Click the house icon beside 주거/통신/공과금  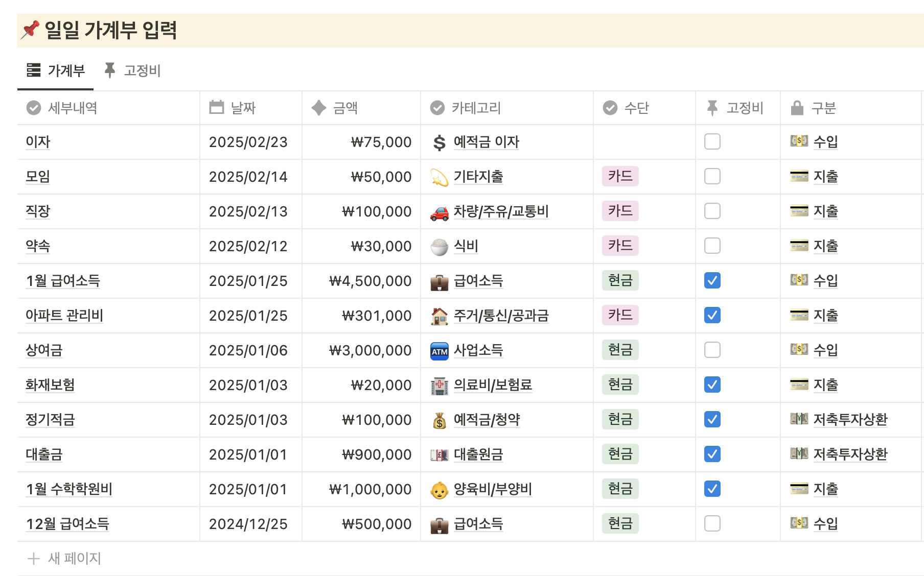[438, 316]
